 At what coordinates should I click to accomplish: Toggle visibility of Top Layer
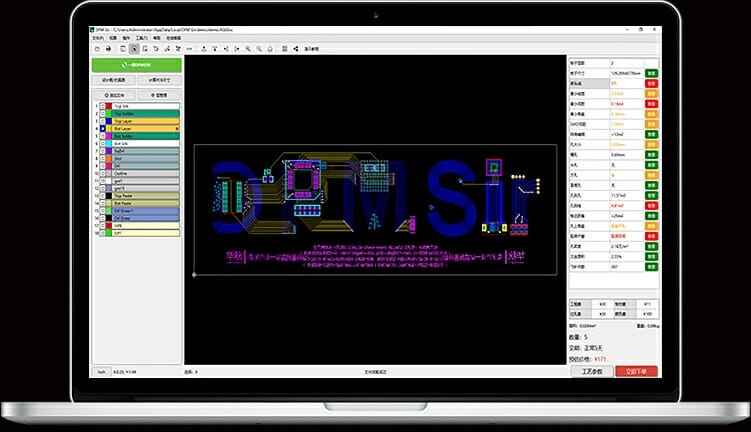point(102,121)
